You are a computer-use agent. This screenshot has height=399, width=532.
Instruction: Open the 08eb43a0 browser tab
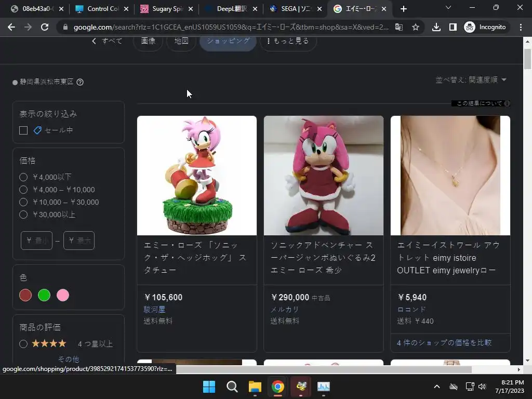[36, 9]
